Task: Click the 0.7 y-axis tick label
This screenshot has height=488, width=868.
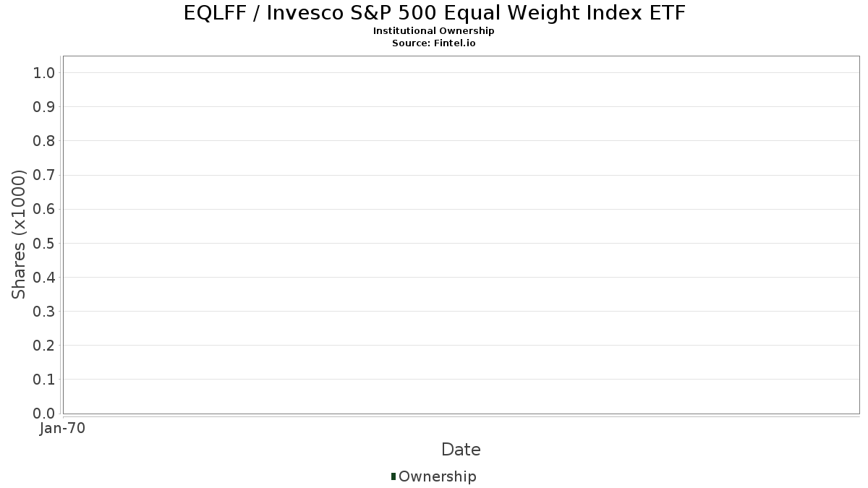Action: 44,175
